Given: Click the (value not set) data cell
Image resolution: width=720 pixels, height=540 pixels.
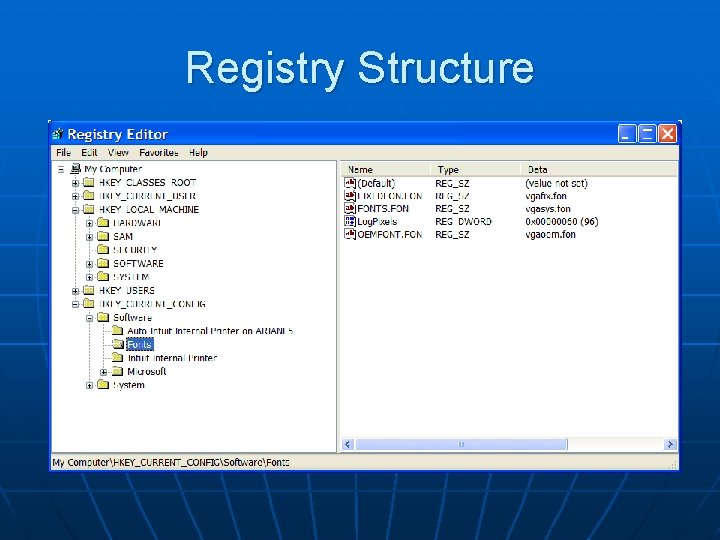Looking at the screenshot, I should click(x=556, y=183).
